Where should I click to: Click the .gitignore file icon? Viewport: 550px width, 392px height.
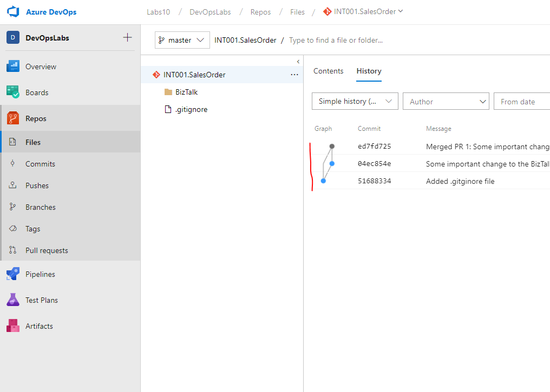point(168,109)
